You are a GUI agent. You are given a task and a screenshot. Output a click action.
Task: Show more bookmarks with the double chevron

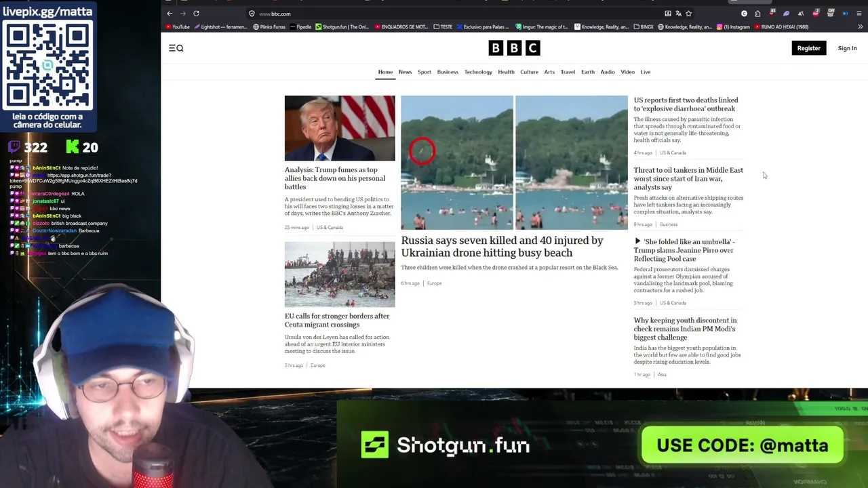(x=861, y=27)
